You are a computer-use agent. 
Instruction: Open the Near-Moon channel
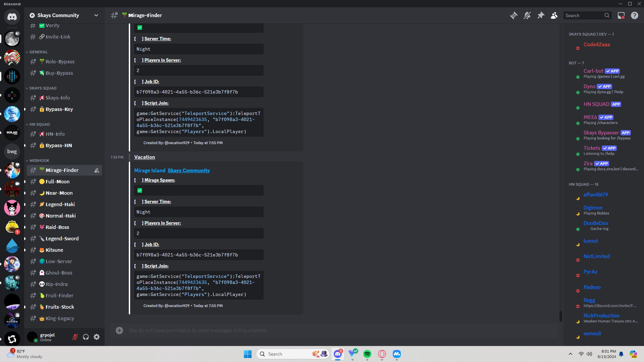click(x=64, y=193)
